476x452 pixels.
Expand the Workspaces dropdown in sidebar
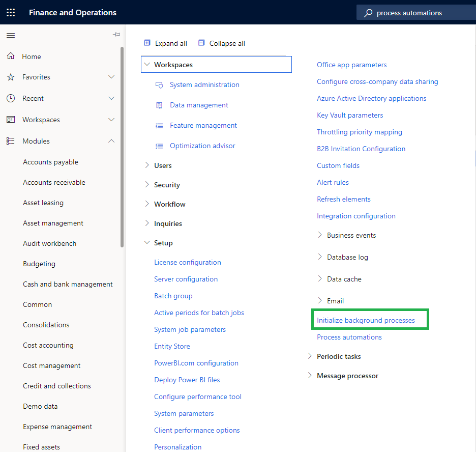point(112,120)
